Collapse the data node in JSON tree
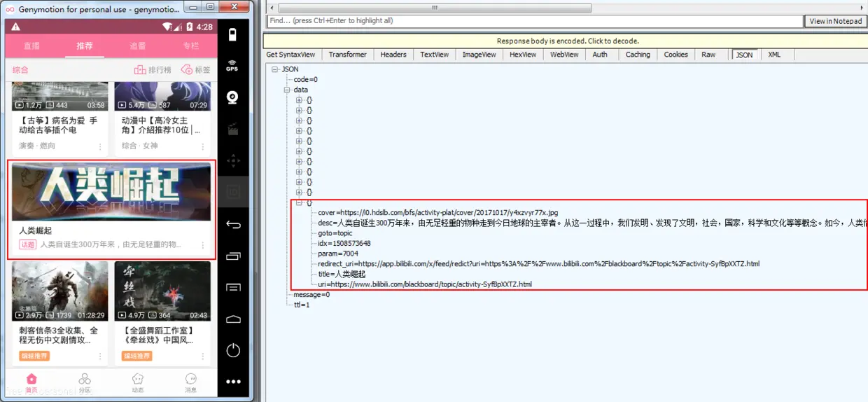The width and height of the screenshot is (868, 402). pos(287,90)
